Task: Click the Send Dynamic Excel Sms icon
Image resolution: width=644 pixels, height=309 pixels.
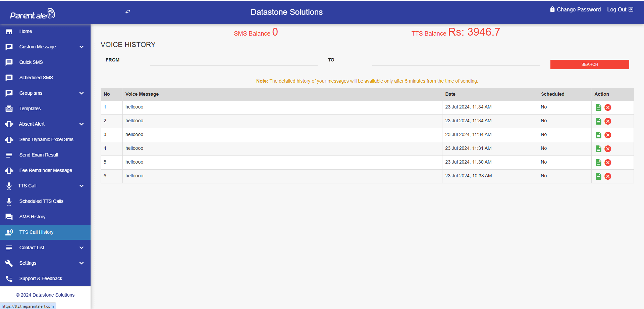Action: click(x=9, y=140)
